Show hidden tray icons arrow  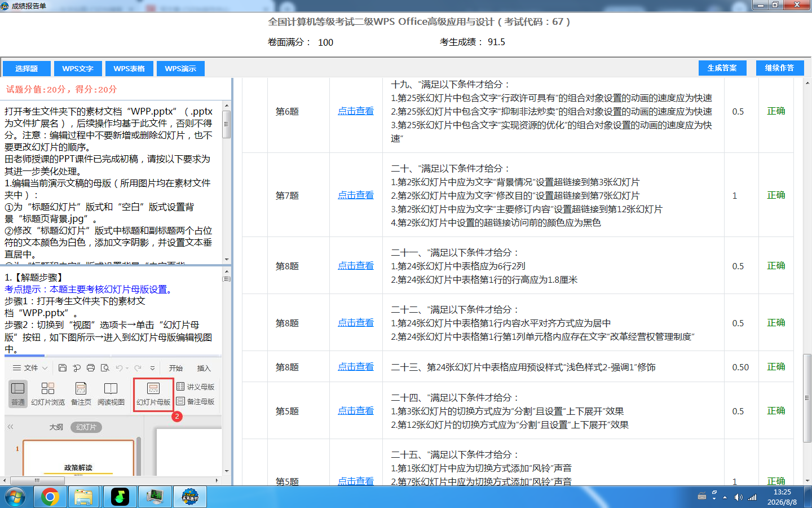pos(725,497)
